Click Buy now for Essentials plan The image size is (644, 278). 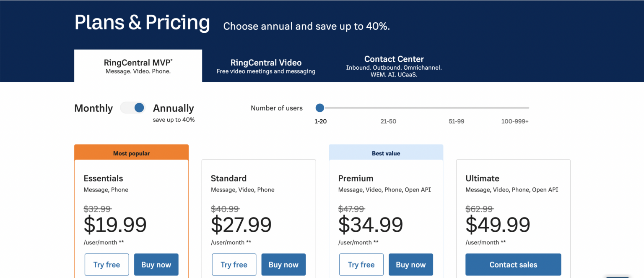tap(156, 265)
